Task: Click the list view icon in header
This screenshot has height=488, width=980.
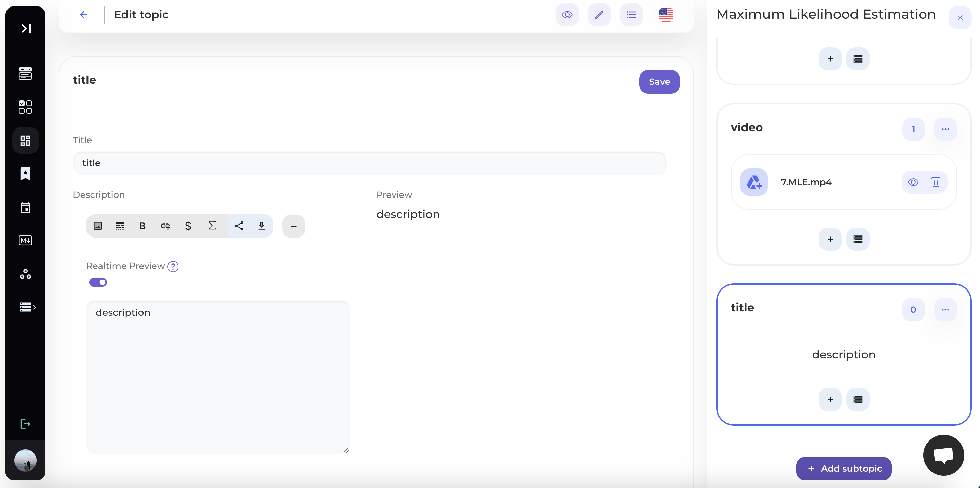Action: pyautogui.click(x=631, y=14)
